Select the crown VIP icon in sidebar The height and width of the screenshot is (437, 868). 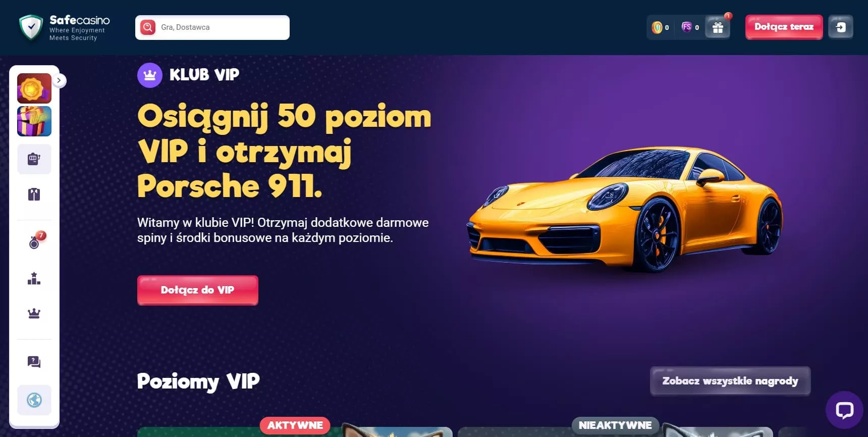click(34, 313)
